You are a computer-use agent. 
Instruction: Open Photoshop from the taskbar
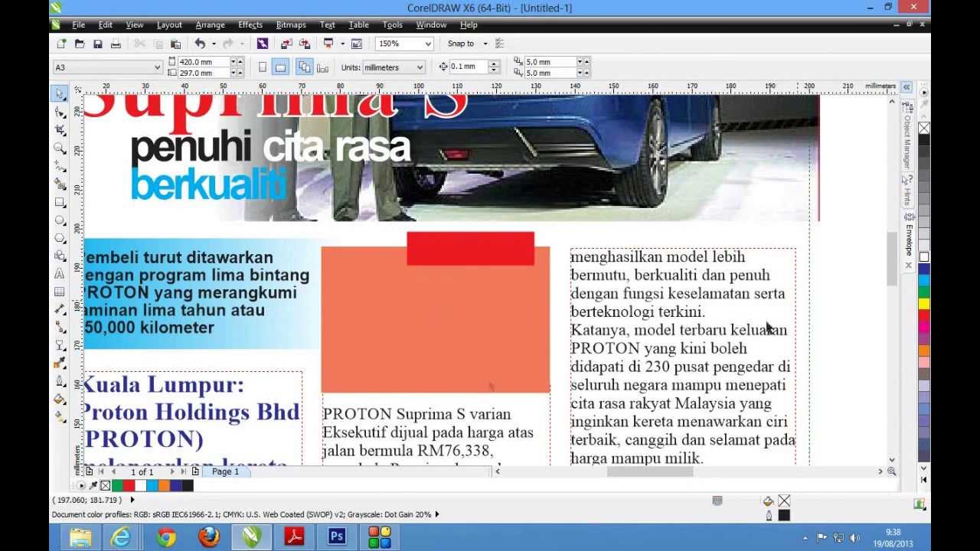[x=337, y=537]
